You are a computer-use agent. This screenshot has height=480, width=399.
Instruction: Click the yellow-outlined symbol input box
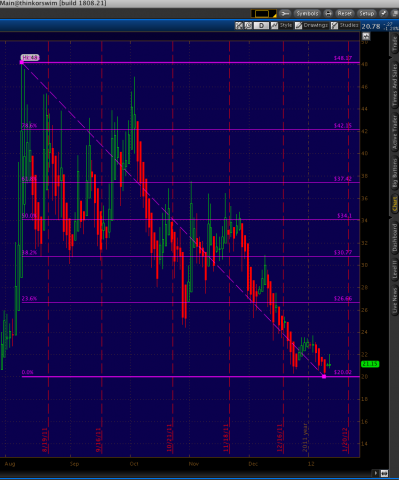click(263, 13)
